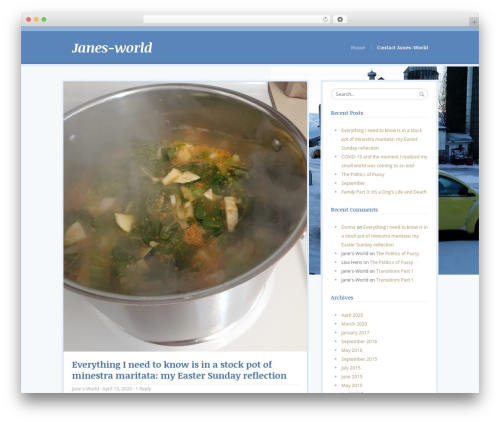500x423 pixels.
Task: Open the March 2020 archive
Action: [x=354, y=324]
